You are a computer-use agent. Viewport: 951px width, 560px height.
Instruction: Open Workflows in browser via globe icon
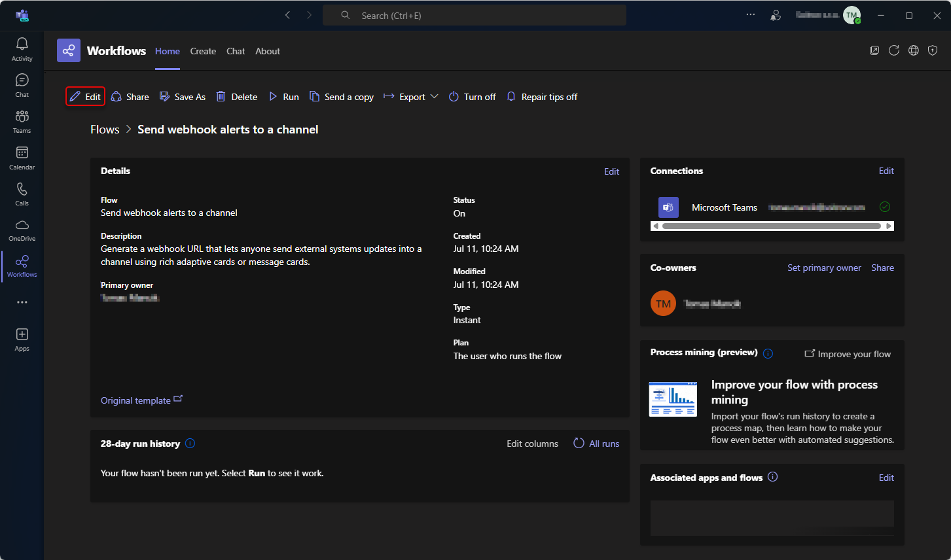(914, 50)
